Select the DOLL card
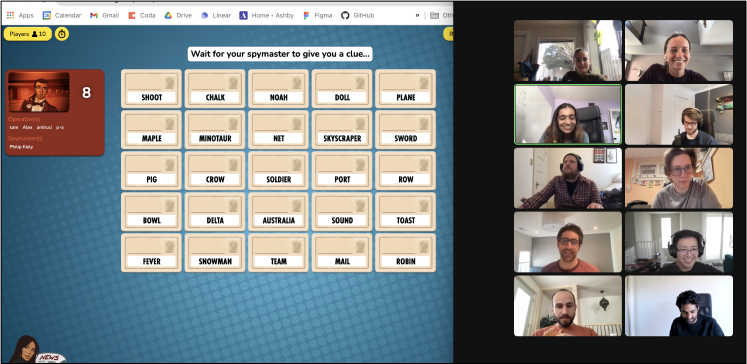747x364 pixels. pyautogui.click(x=342, y=89)
